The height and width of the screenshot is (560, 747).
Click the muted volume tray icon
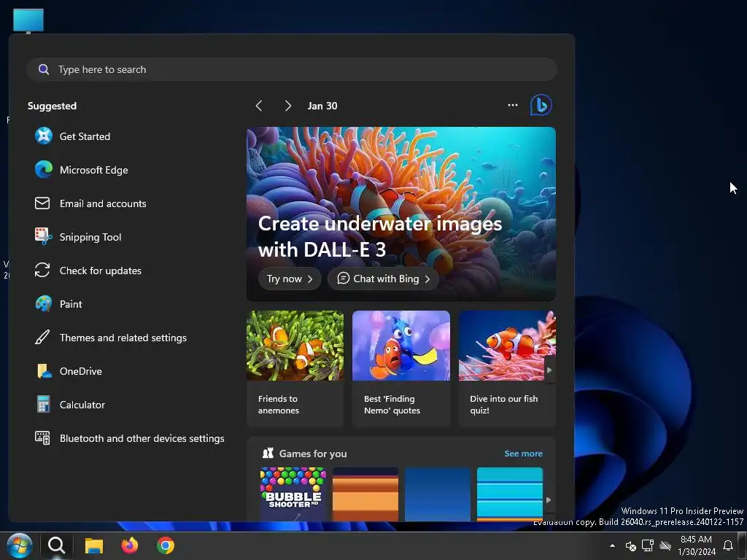click(x=630, y=546)
